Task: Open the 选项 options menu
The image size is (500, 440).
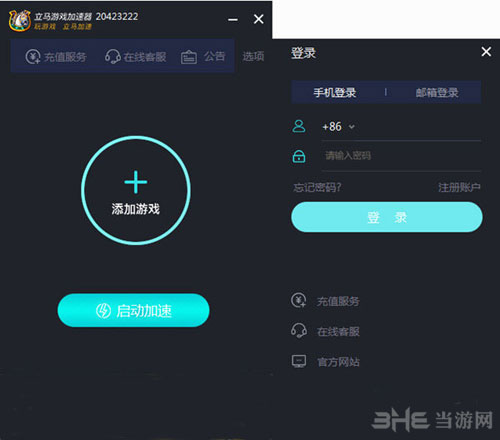Action: (x=253, y=56)
